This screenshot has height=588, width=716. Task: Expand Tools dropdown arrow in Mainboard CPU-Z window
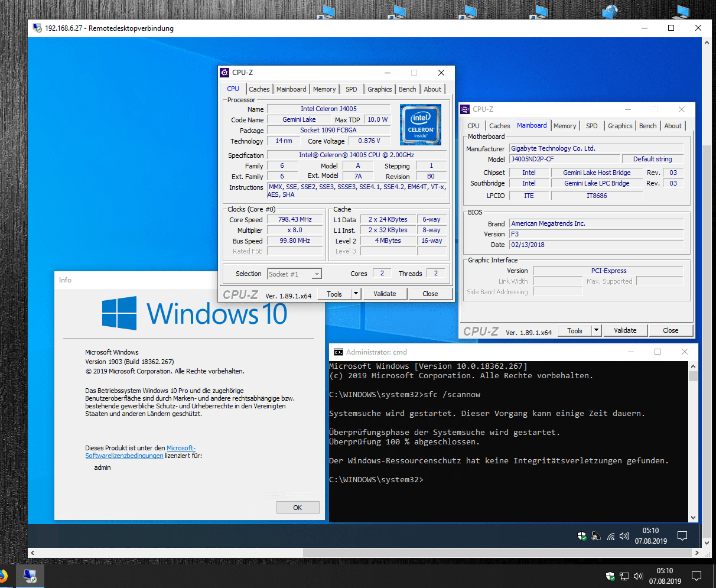click(x=596, y=330)
